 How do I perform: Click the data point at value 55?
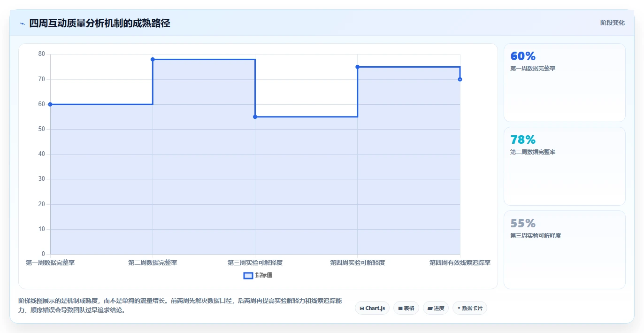[255, 116]
